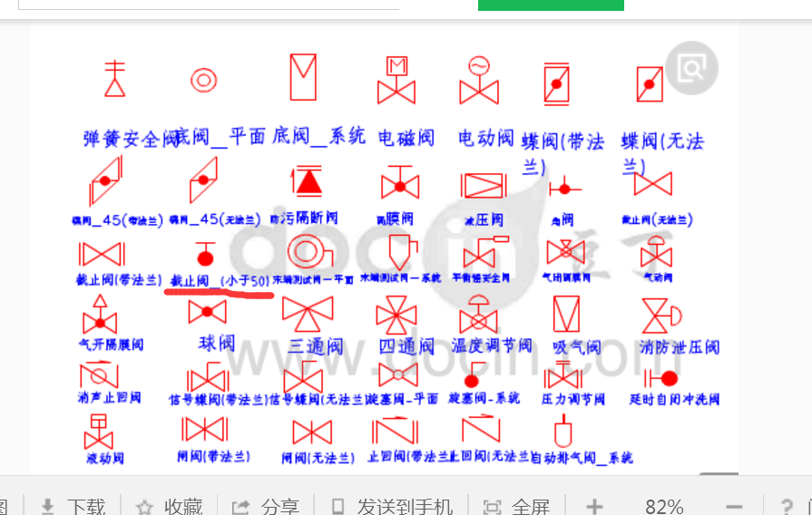Click the 压力调节阀 symbol
This screenshot has height=515, width=812.
click(563, 374)
